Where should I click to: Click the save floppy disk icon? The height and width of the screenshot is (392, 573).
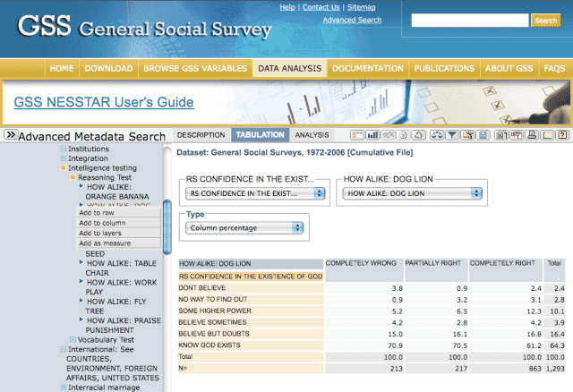483,135
